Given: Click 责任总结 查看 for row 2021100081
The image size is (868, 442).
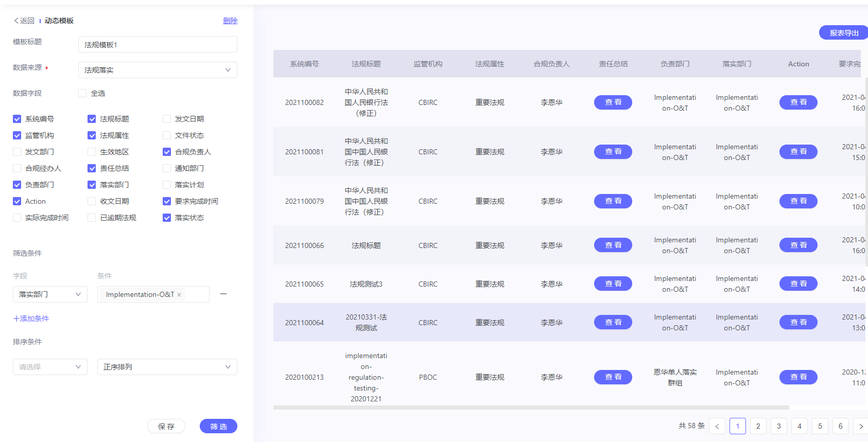Looking at the screenshot, I should [613, 152].
